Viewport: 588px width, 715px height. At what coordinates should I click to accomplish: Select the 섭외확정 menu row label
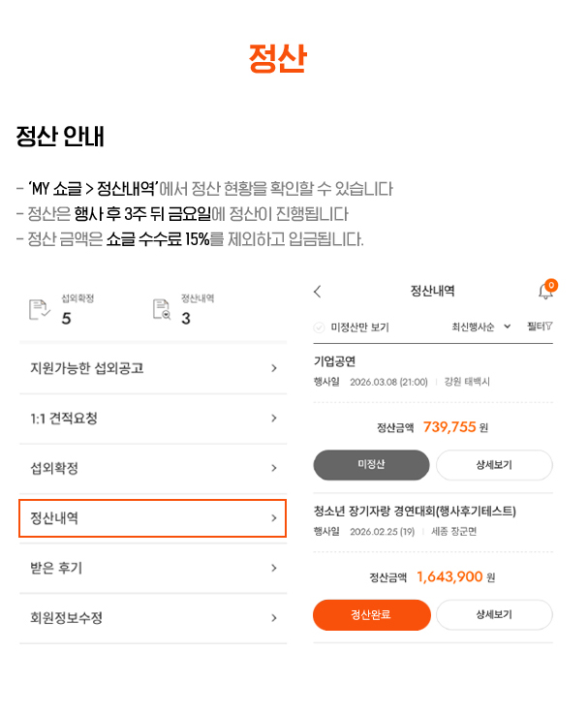tap(54, 469)
